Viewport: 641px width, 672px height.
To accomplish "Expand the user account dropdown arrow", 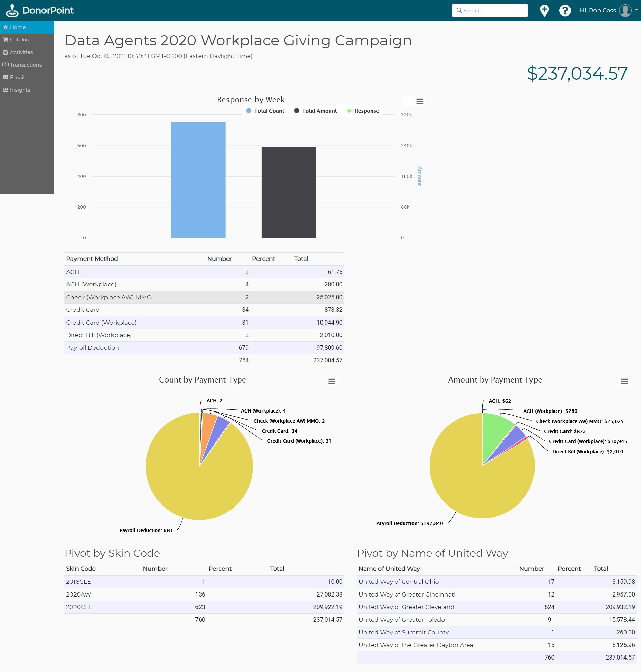I will point(636,10).
